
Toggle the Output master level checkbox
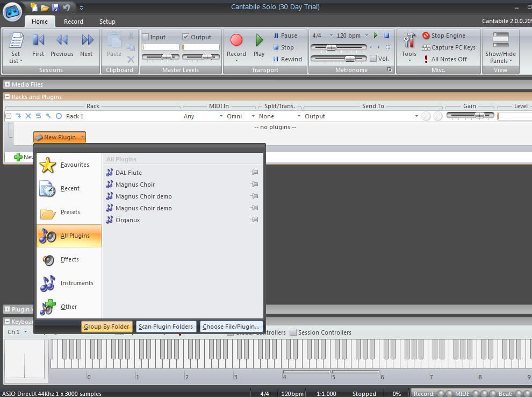tap(185, 37)
